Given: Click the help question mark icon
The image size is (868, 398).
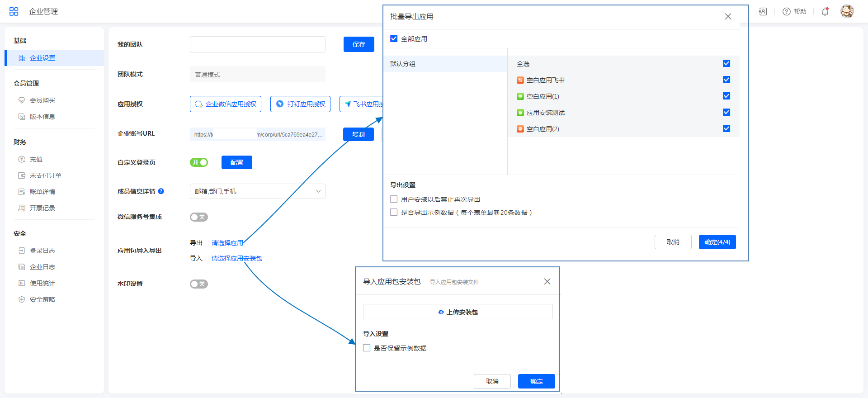Looking at the screenshot, I should pos(787,12).
